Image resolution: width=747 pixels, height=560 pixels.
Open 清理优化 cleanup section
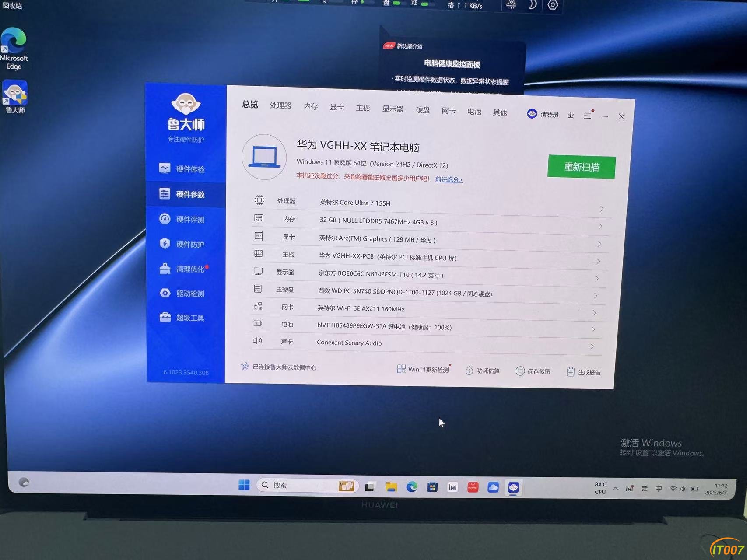tap(183, 269)
